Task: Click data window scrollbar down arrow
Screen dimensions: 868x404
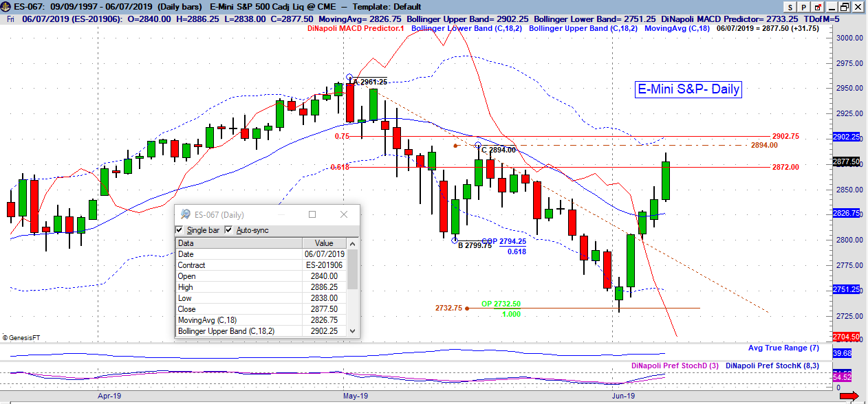Action: tap(353, 331)
